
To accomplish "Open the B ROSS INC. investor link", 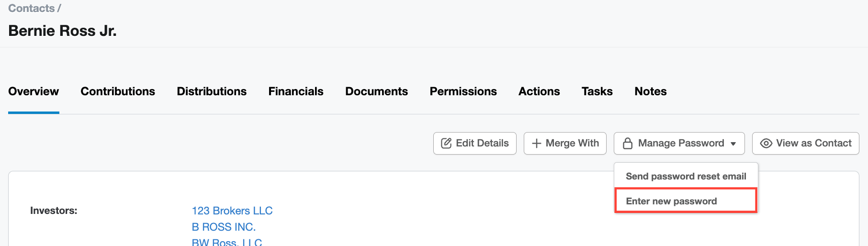I will click(224, 227).
